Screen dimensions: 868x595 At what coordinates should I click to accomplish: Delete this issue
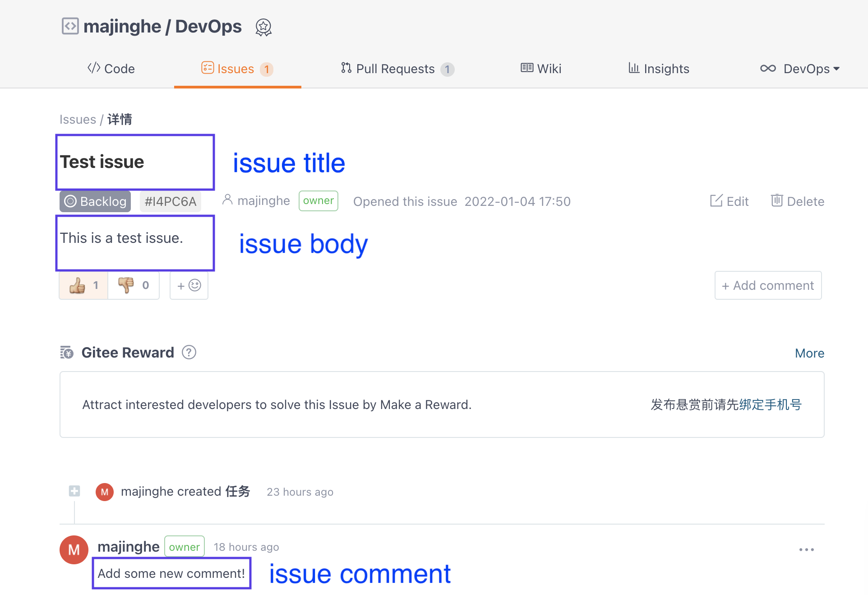pyautogui.click(x=797, y=201)
